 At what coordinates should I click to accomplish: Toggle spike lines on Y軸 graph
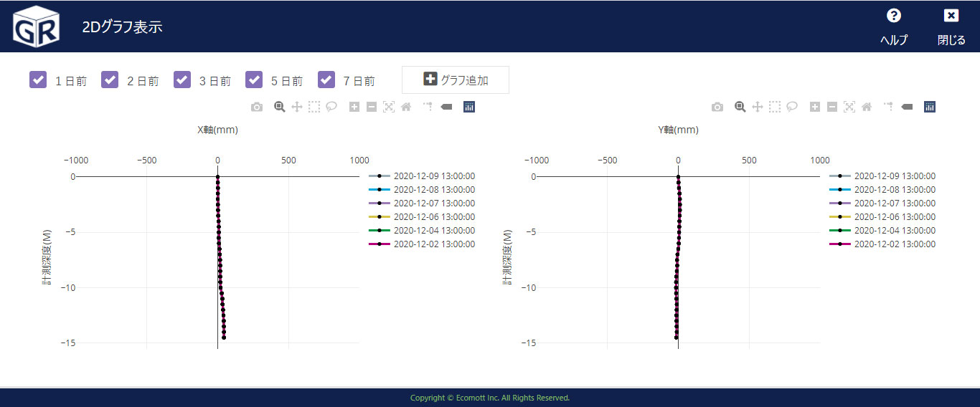889,107
